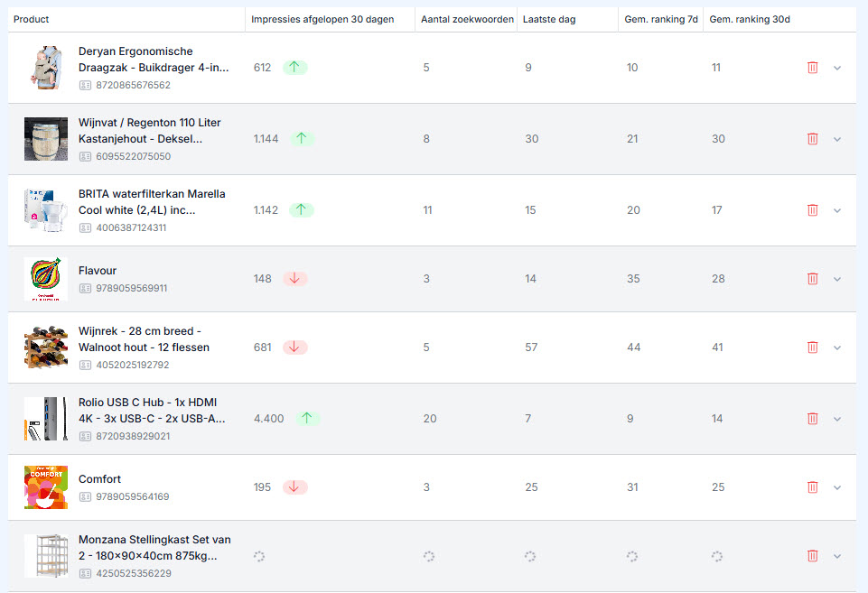Open the Comfort product title
Image resolution: width=868 pixels, height=593 pixels.
(99, 479)
